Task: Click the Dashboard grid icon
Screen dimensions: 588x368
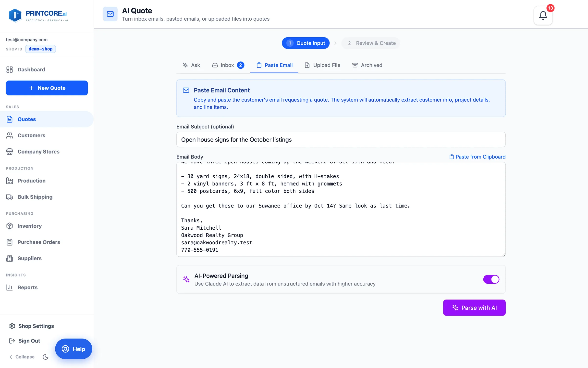Action: (x=10, y=70)
